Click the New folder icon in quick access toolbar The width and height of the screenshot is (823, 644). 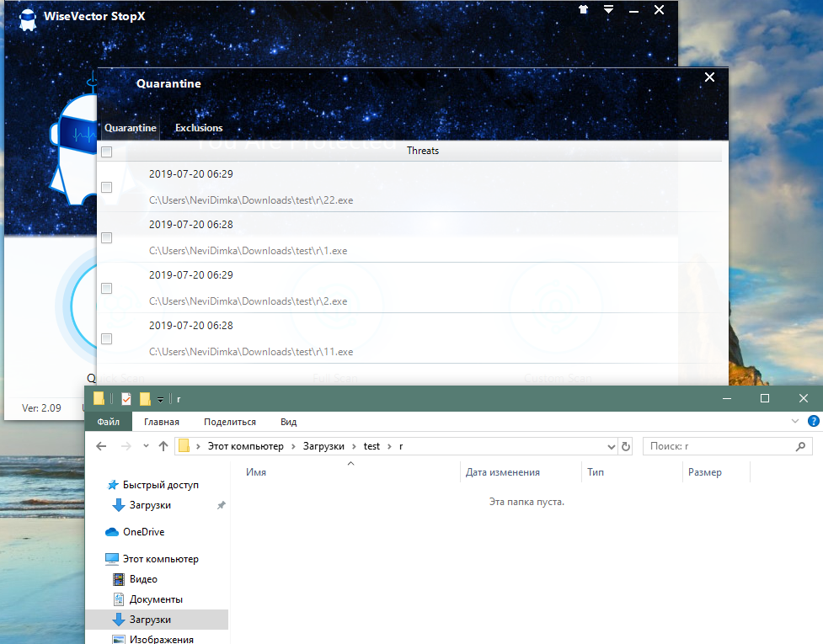coord(145,399)
